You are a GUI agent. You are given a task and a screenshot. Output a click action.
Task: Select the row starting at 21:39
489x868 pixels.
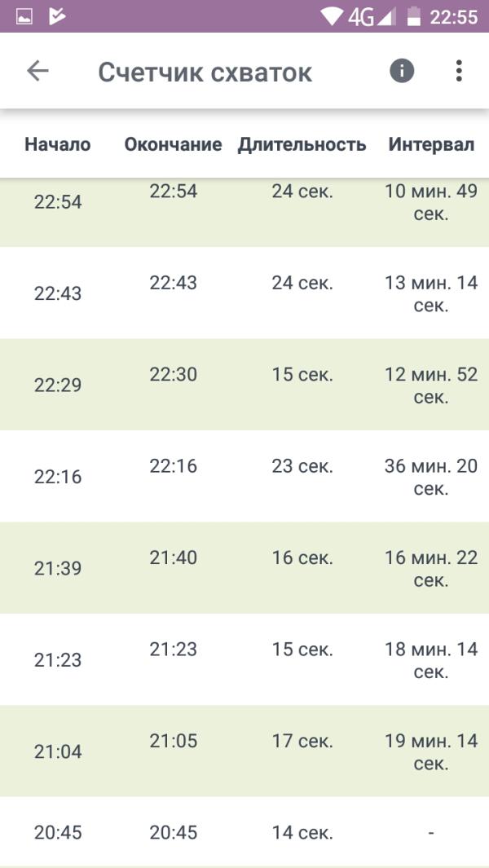[244, 567]
